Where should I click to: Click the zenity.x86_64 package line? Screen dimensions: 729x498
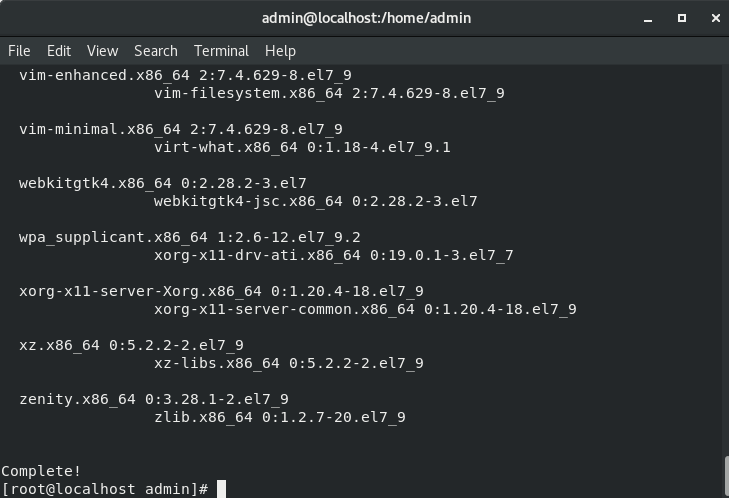click(154, 399)
